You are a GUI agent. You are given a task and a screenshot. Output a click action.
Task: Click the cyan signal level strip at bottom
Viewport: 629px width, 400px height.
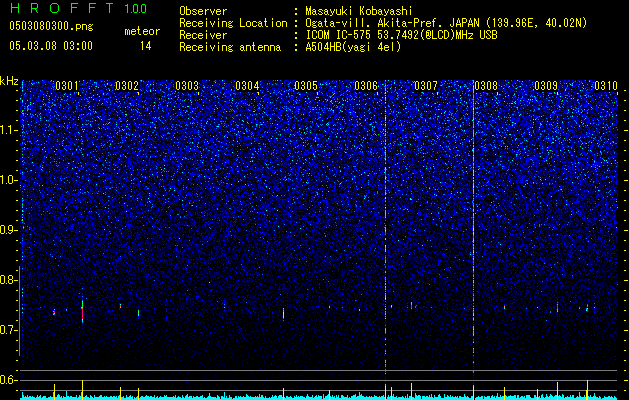pos(319,397)
